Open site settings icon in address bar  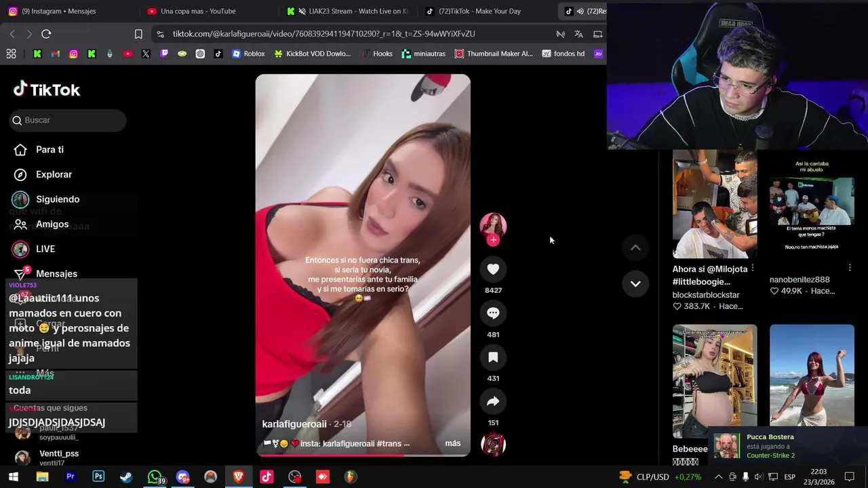tap(159, 34)
